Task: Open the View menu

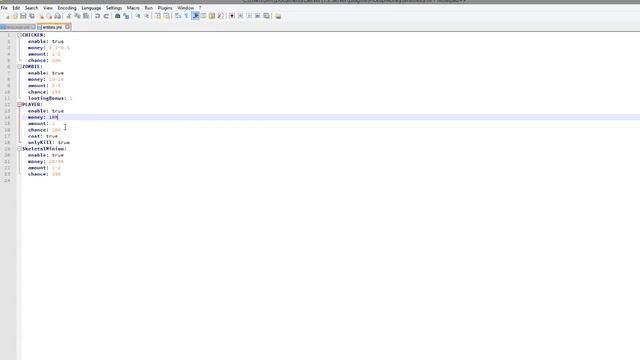Action: 48,8
